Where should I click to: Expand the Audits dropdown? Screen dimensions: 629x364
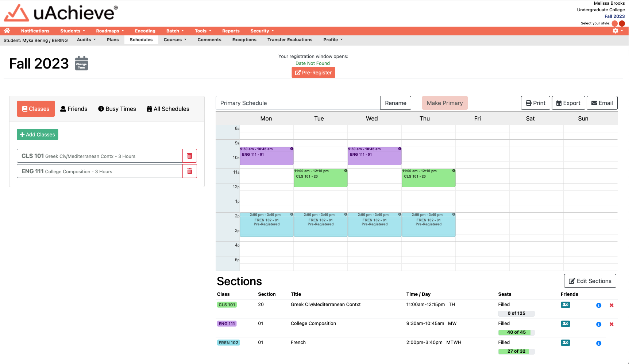click(86, 39)
